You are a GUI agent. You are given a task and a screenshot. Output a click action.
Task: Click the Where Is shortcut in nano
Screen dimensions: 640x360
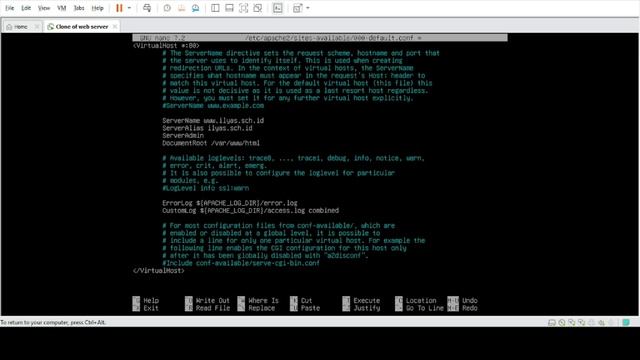(x=258, y=300)
